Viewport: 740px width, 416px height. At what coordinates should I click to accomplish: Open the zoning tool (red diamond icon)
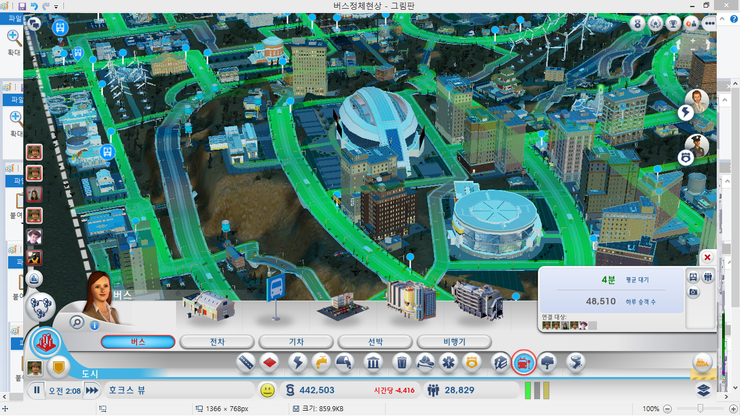coord(269,362)
